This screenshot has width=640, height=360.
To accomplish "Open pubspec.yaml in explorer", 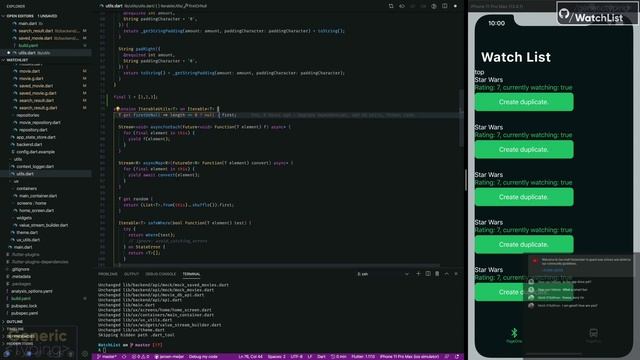I will 24,313.
